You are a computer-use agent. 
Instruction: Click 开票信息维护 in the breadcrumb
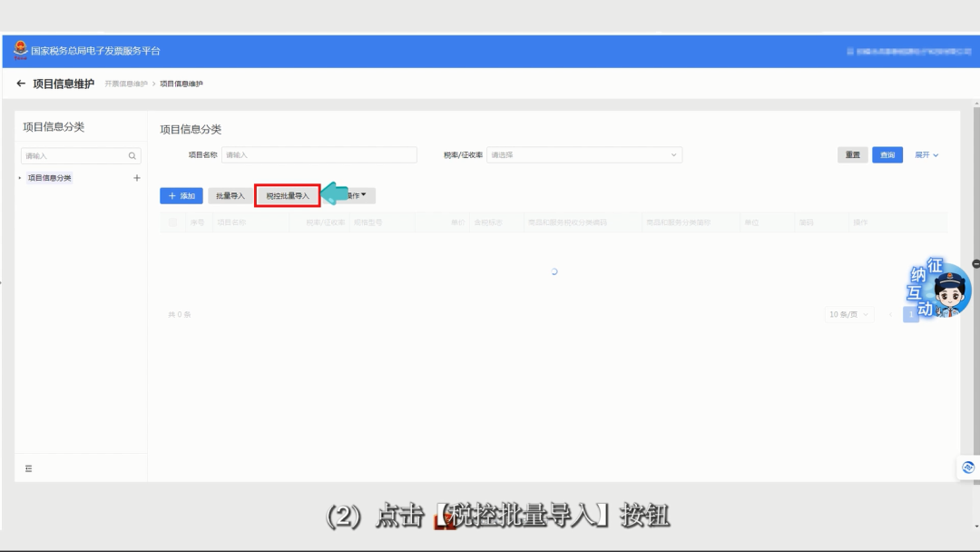coord(126,84)
